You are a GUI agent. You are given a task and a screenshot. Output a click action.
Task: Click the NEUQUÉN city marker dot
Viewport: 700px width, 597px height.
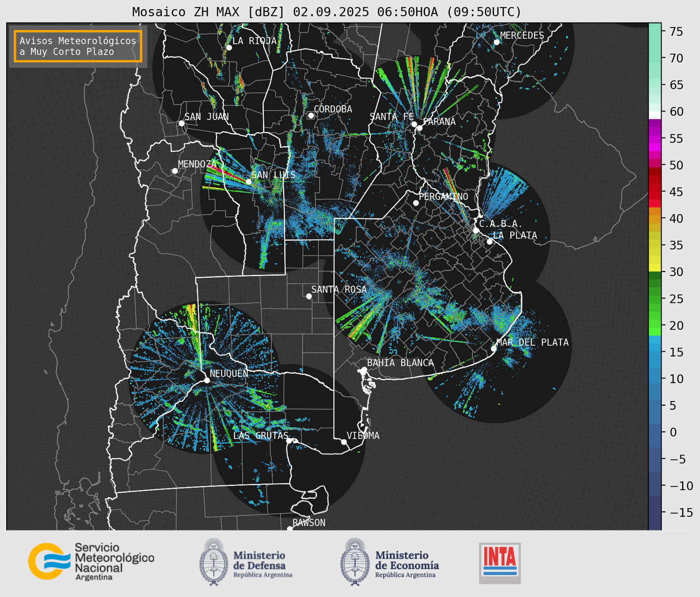pos(207,380)
